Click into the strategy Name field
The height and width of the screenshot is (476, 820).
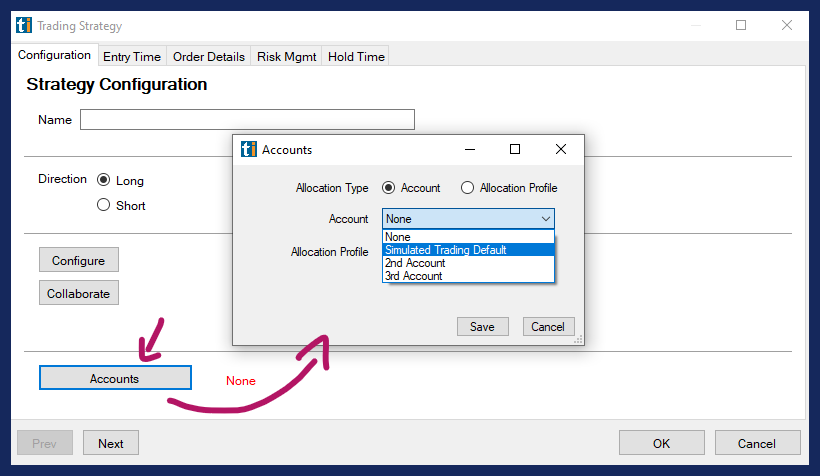click(x=247, y=120)
